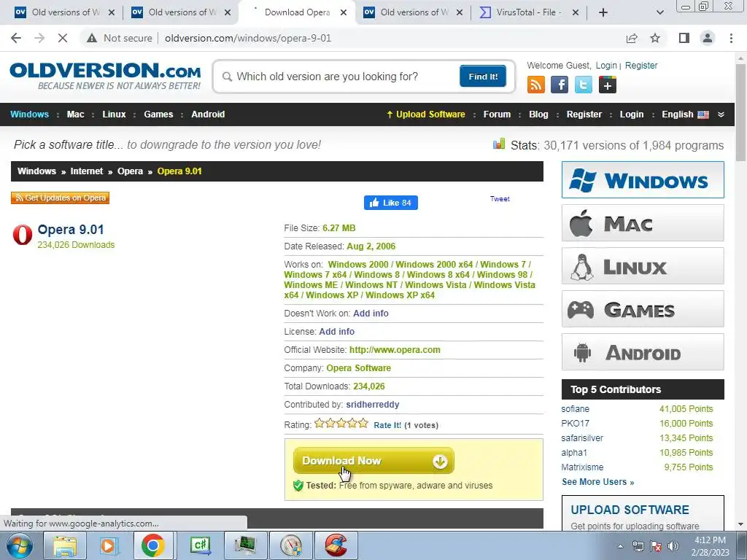
Task: Click the stats bar chart icon
Action: point(499,144)
